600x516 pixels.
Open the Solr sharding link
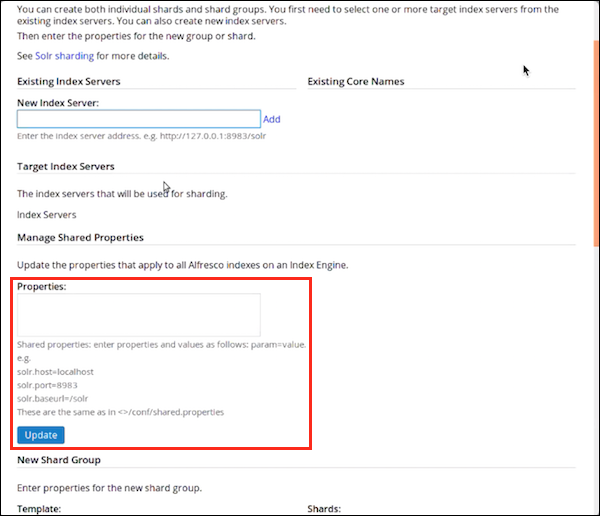pos(64,57)
